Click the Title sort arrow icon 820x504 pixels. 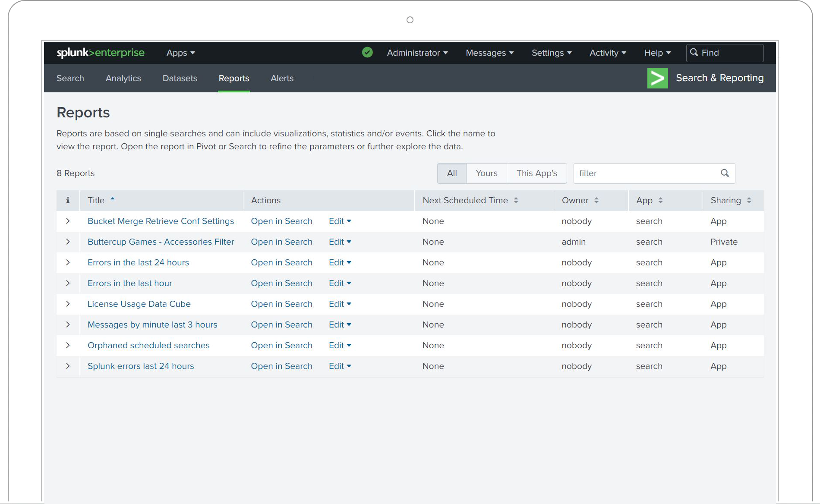112,199
